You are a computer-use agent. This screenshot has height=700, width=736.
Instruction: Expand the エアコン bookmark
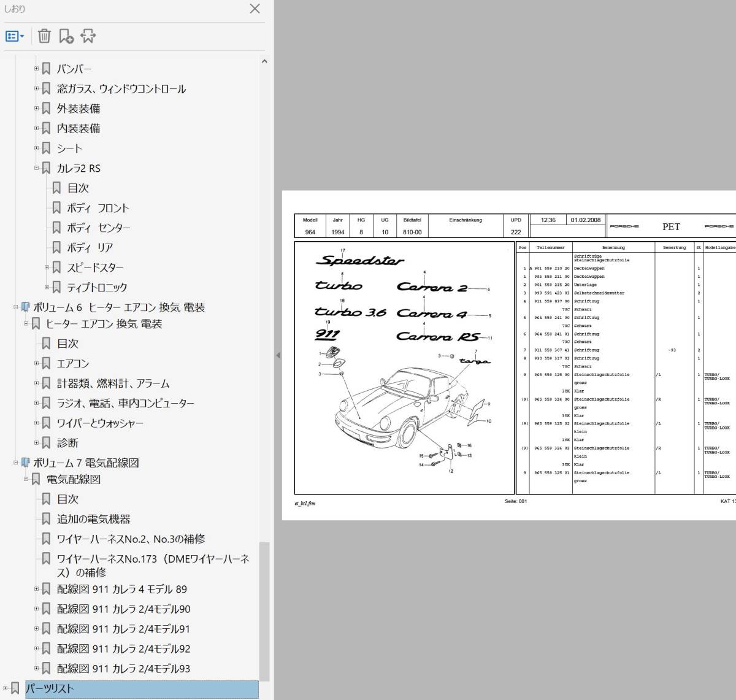coord(36,364)
